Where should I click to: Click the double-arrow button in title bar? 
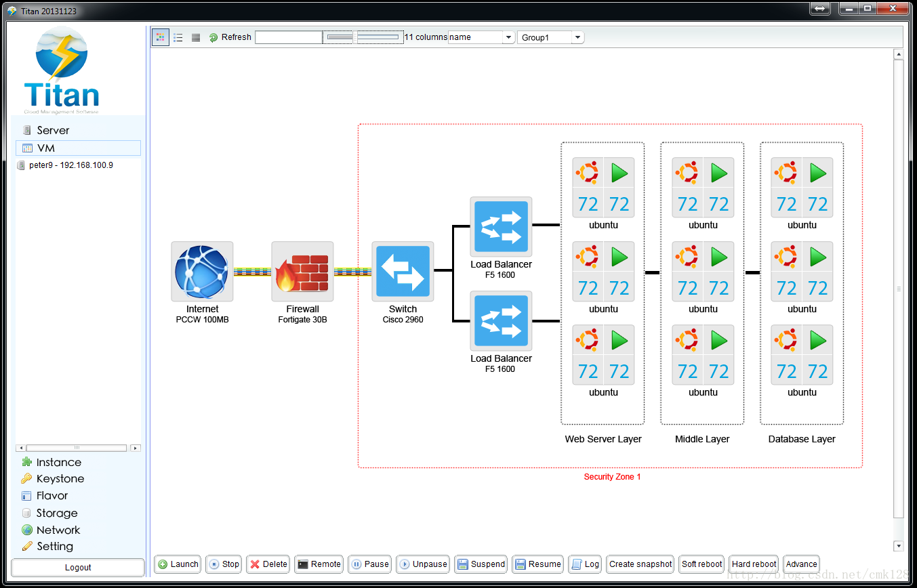(819, 8)
